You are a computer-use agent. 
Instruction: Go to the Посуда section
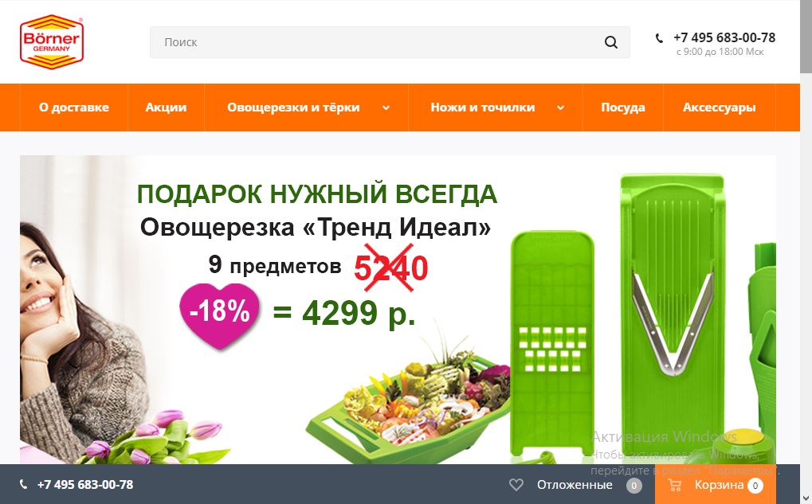click(x=623, y=107)
